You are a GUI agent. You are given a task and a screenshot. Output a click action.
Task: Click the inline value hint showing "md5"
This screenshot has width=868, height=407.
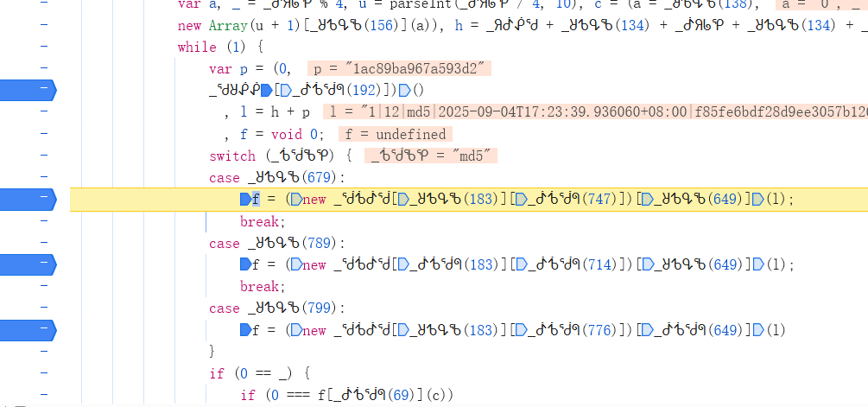coord(431,156)
